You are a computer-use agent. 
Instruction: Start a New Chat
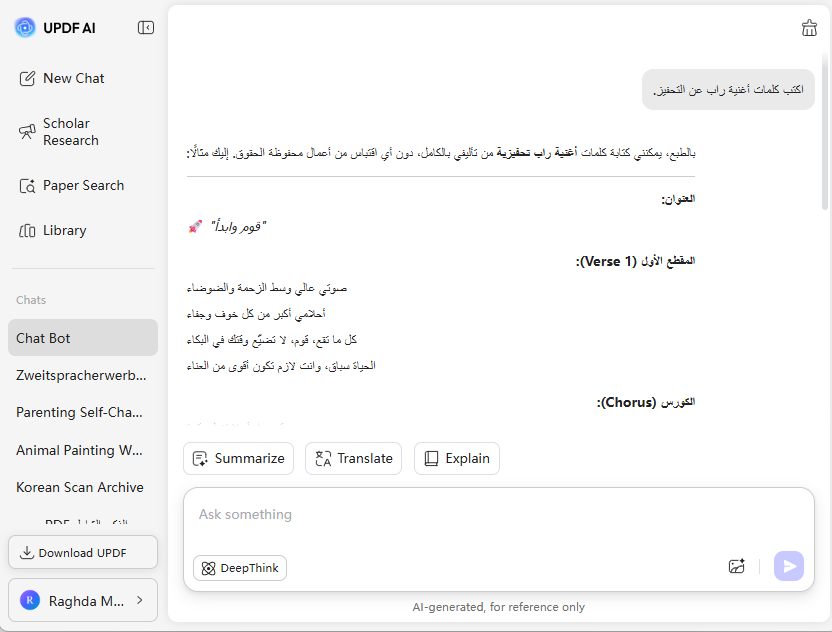coord(74,78)
